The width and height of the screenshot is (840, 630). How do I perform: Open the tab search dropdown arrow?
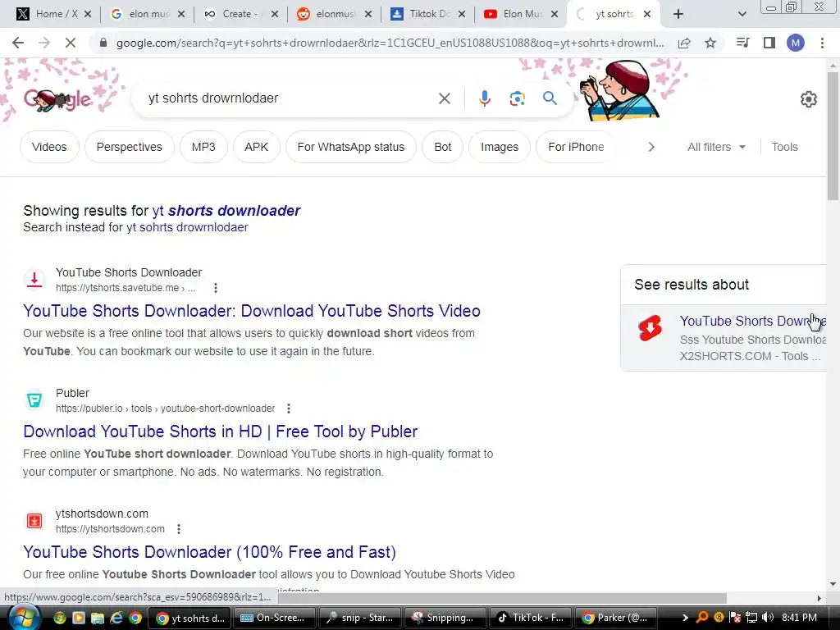pos(742,14)
